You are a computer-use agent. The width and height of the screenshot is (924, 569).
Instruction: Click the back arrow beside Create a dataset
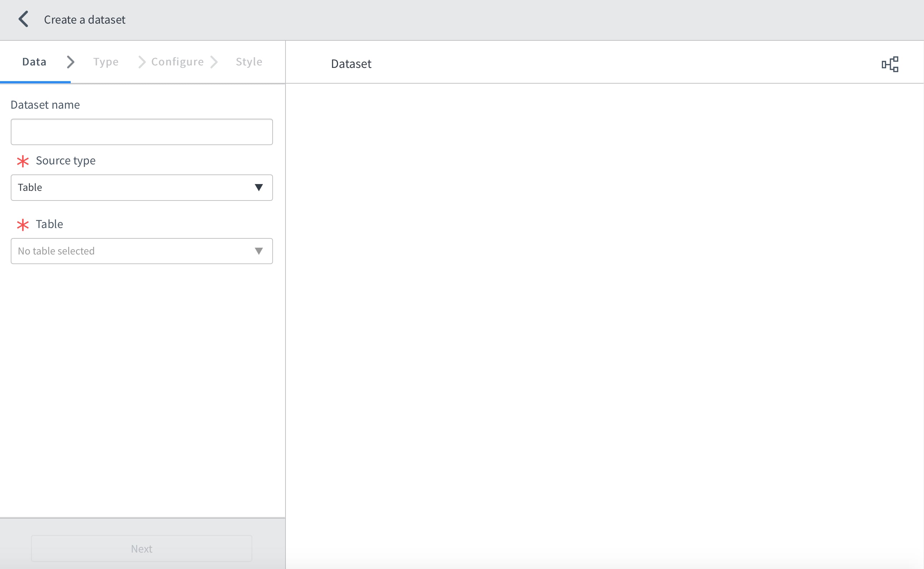23,19
